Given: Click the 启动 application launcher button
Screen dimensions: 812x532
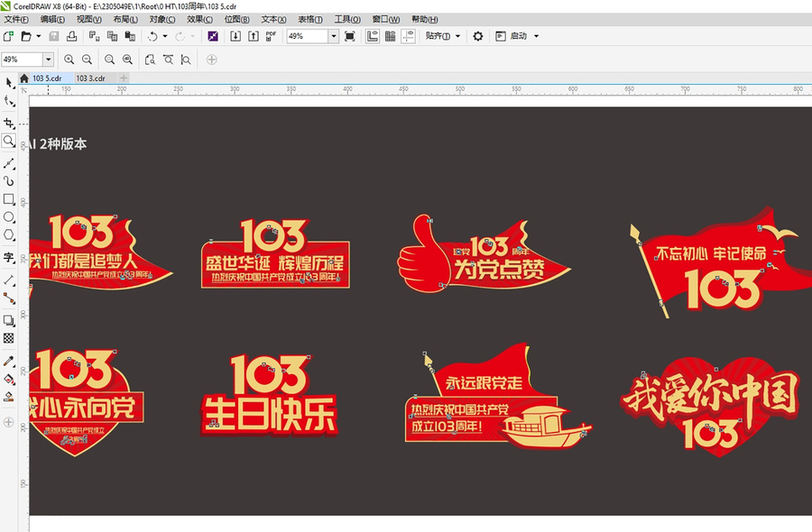Looking at the screenshot, I should (x=512, y=36).
